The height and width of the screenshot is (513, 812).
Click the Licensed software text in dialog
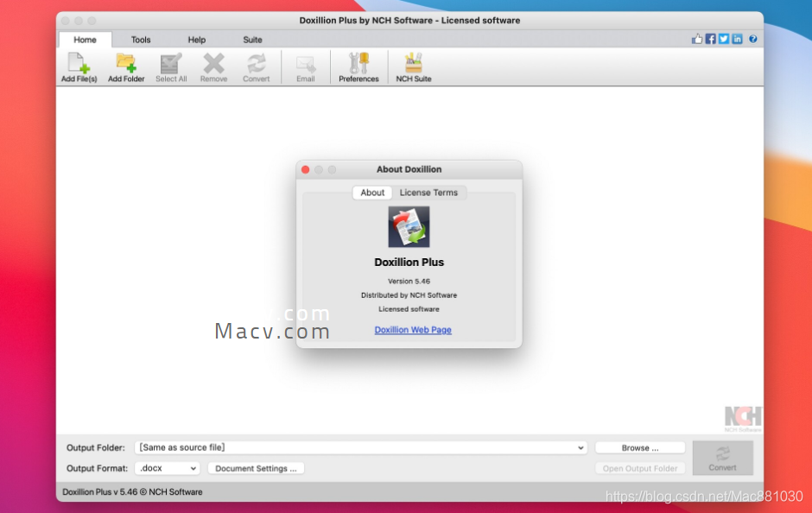pyautogui.click(x=409, y=309)
